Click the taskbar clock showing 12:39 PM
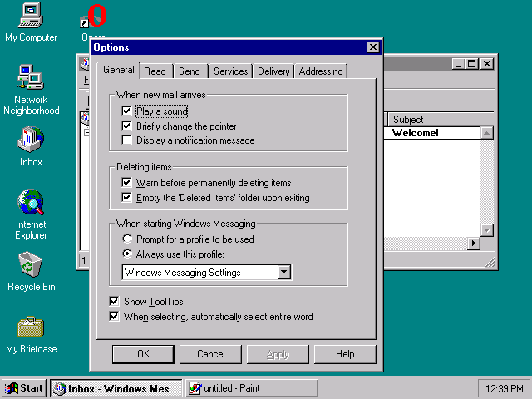 point(505,388)
